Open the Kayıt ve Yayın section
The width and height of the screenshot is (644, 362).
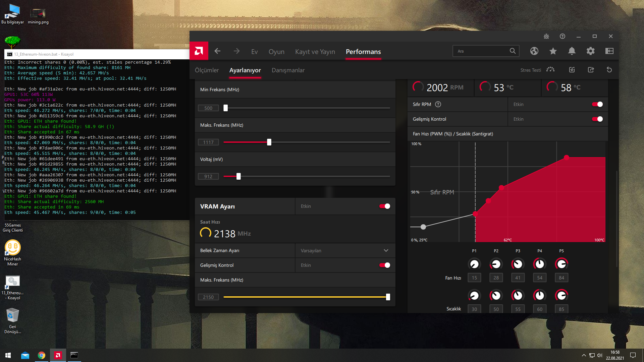(x=315, y=52)
